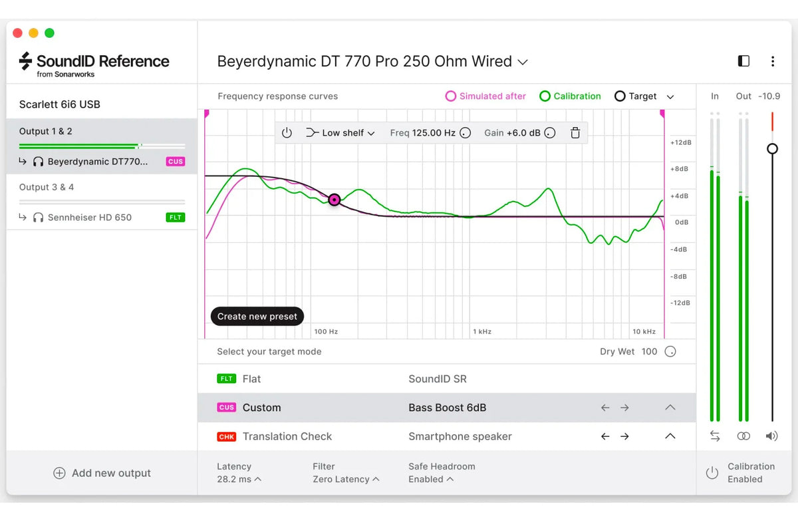Click the Freq 125.00 Hz value
798x532 pixels.
click(x=434, y=133)
